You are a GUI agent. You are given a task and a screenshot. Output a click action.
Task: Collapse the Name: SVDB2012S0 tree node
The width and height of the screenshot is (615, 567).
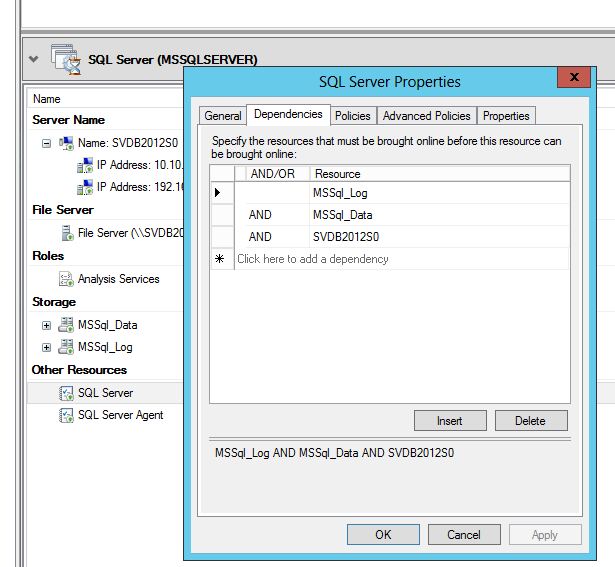click(46, 144)
